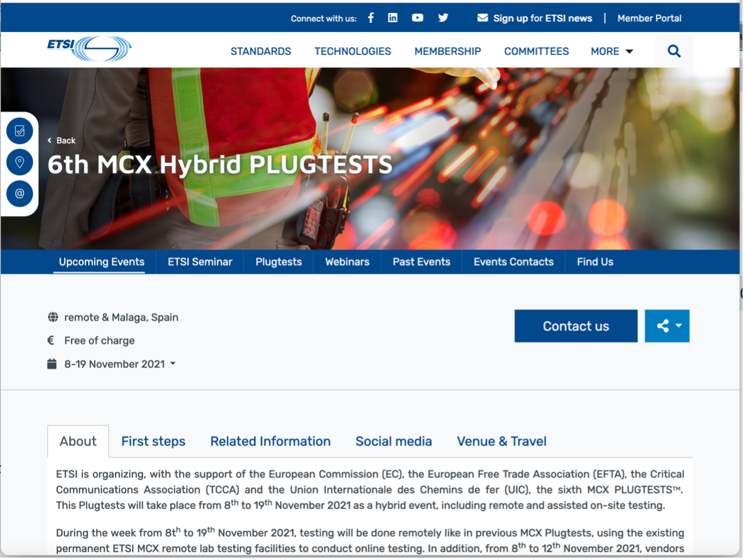Screen dimensions: 744x560
Task: Go Back from event page
Action: pos(61,141)
